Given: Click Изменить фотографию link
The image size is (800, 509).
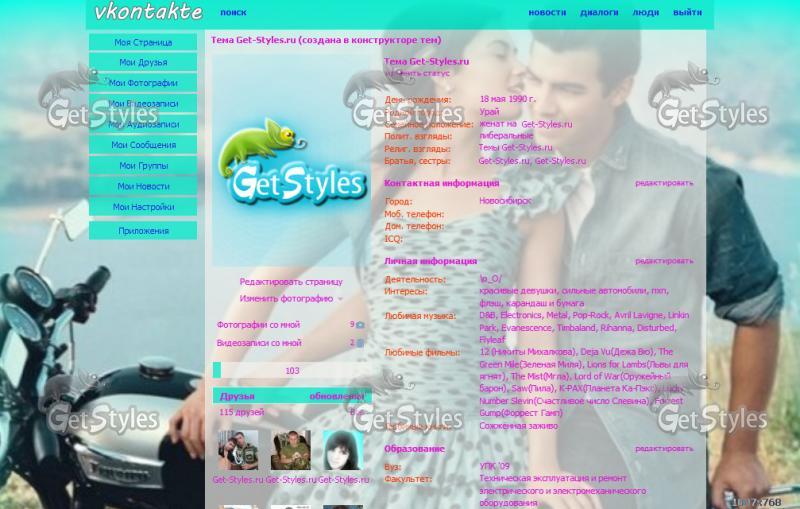Looking at the screenshot, I should click(286, 298).
